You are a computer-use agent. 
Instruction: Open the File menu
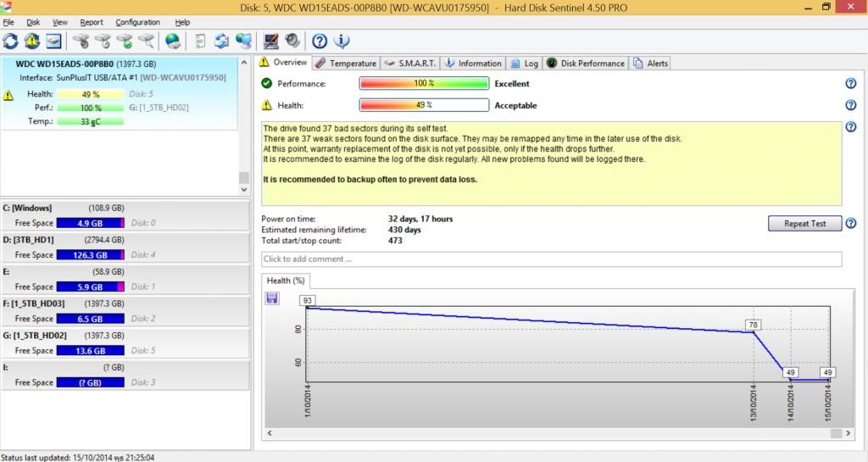tap(8, 22)
